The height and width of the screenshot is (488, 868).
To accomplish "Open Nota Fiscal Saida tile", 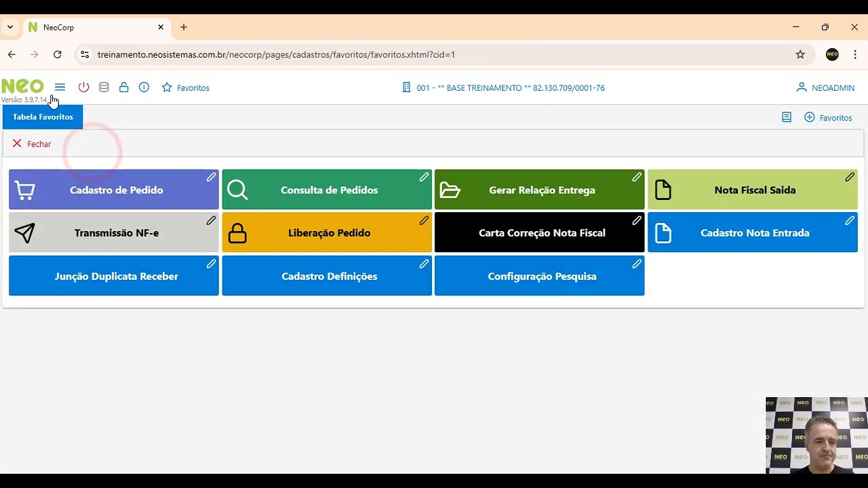I will point(753,190).
